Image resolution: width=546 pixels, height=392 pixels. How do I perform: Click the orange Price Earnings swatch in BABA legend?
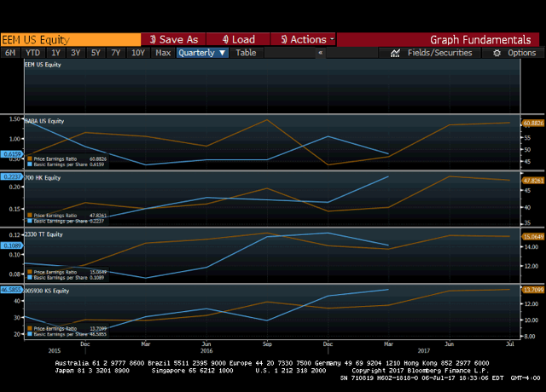[30, 159]
